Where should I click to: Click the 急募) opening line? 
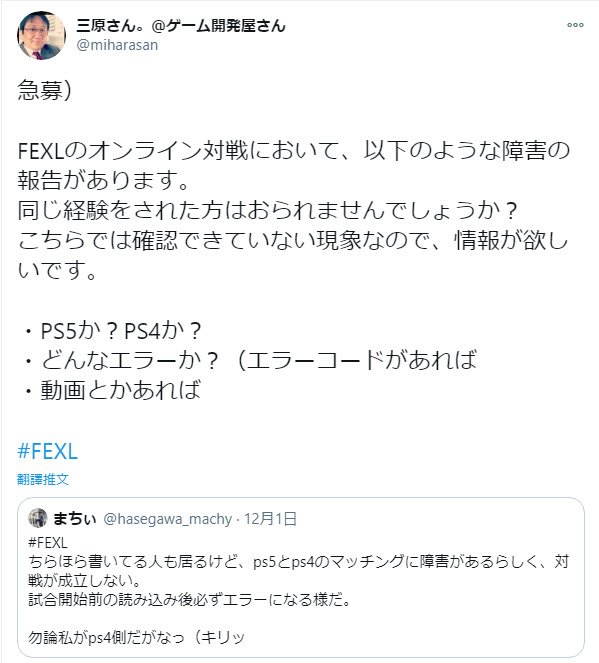click(x=44, y=90)
